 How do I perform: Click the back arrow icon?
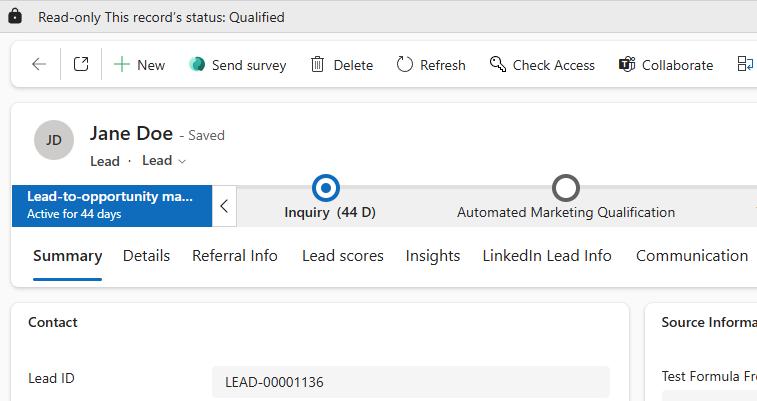pyautogui.click(x=39, y=64)
